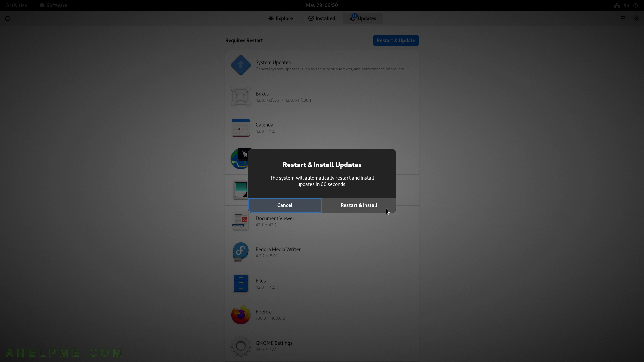The image size is (644, 362).
Task: Select the Files row title
Action: 261,281
